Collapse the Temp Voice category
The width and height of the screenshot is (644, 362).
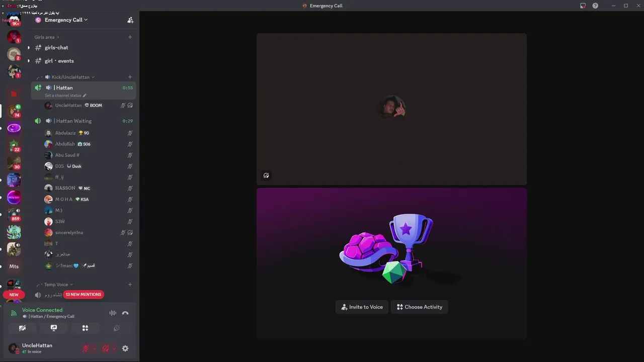58,285
